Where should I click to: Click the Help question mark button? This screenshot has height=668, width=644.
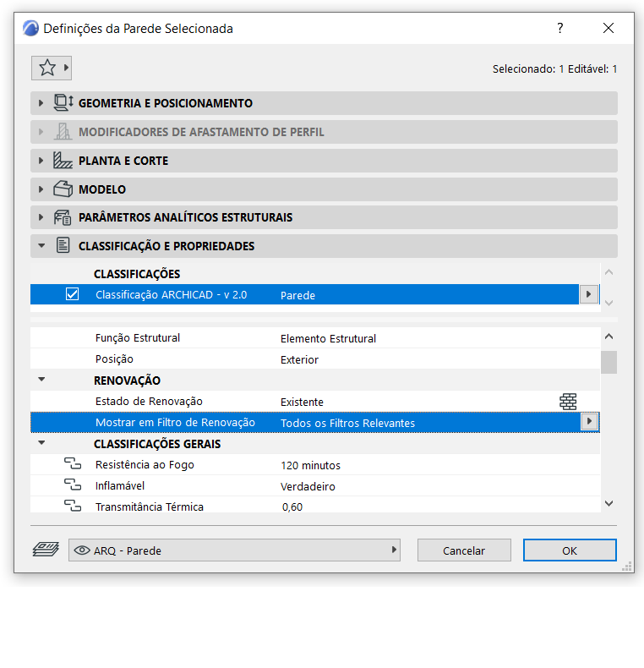pos(559,28)
